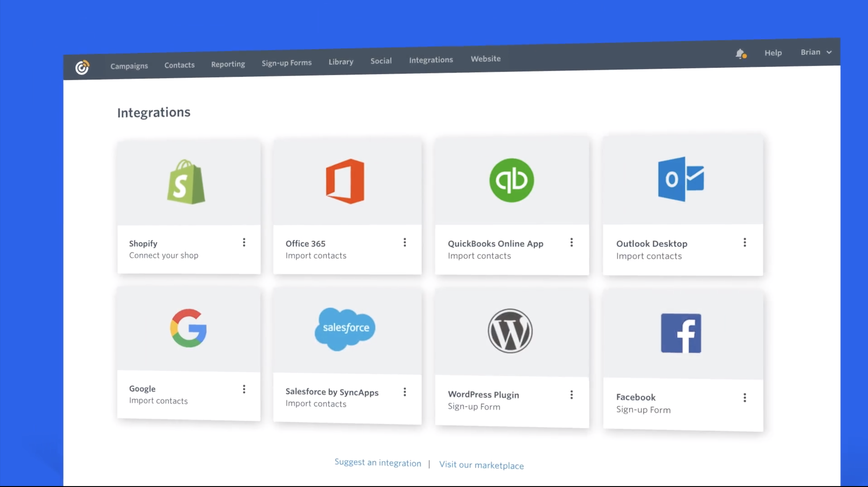Select the Integrations navigation tab
Screen dimensions: 868x487
[431, 59]
